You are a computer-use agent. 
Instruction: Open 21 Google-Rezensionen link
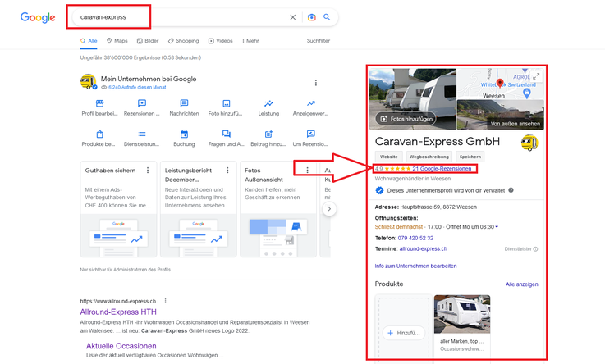click(442, 169)
